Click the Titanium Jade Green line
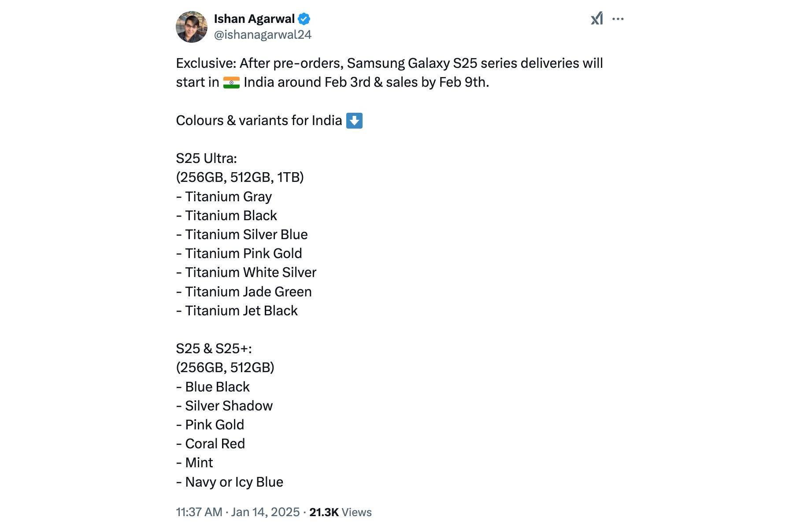The image size is (800, 532). coord(244,292)
